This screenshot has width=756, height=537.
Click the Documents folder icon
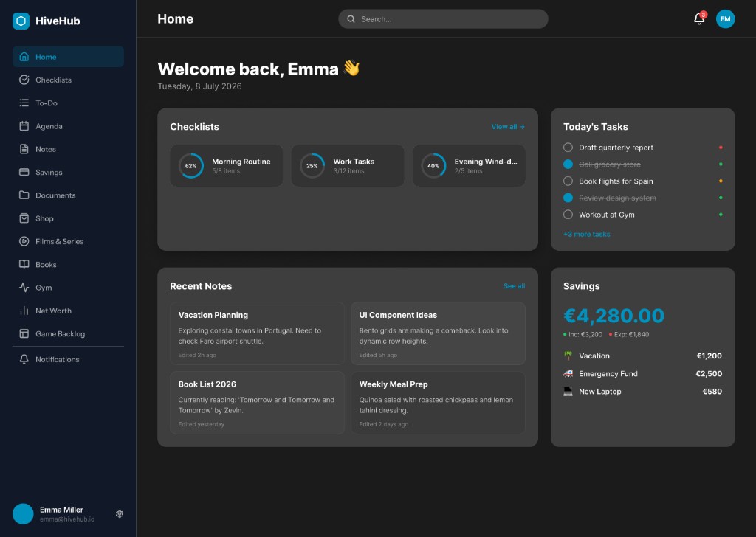[24, 195]
